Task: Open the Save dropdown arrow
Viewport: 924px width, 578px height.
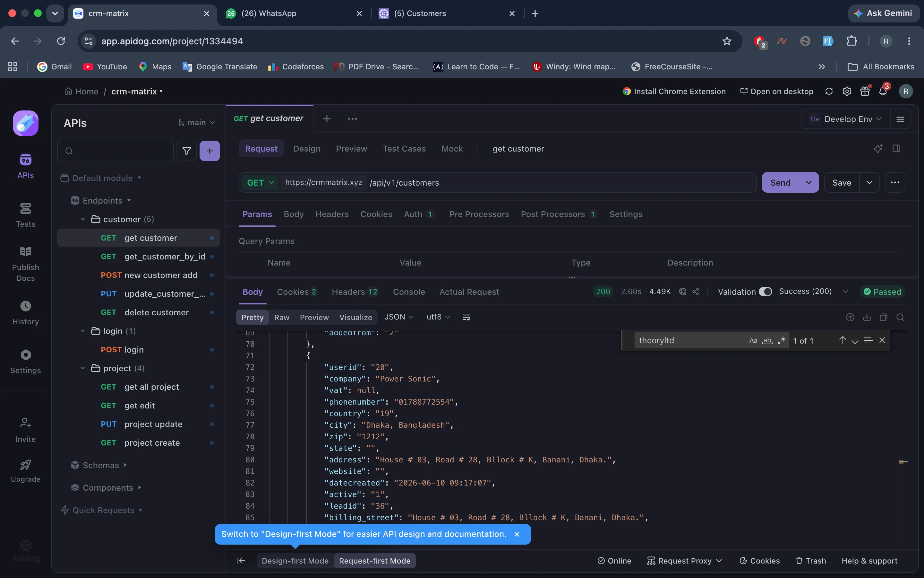Action: (869, 183)
